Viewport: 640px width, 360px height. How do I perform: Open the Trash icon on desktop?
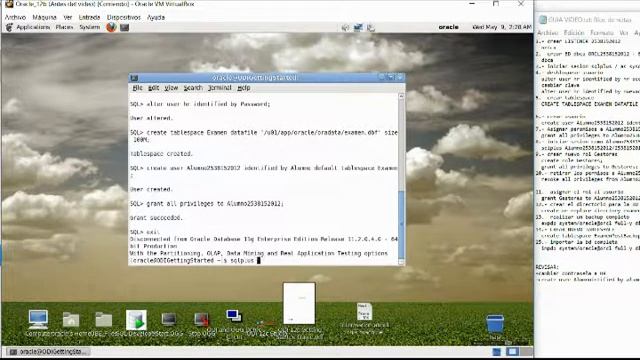(x=495, y=324)
